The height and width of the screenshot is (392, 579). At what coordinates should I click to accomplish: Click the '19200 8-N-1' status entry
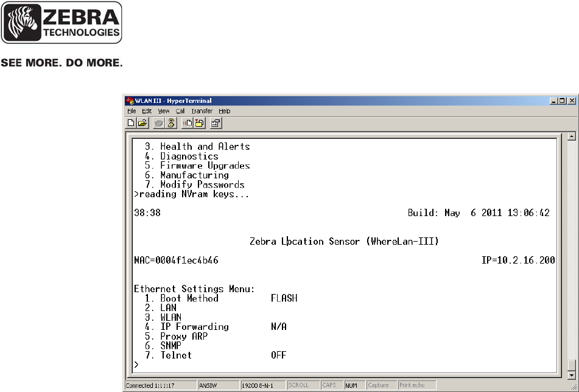[x=262, y=385]
